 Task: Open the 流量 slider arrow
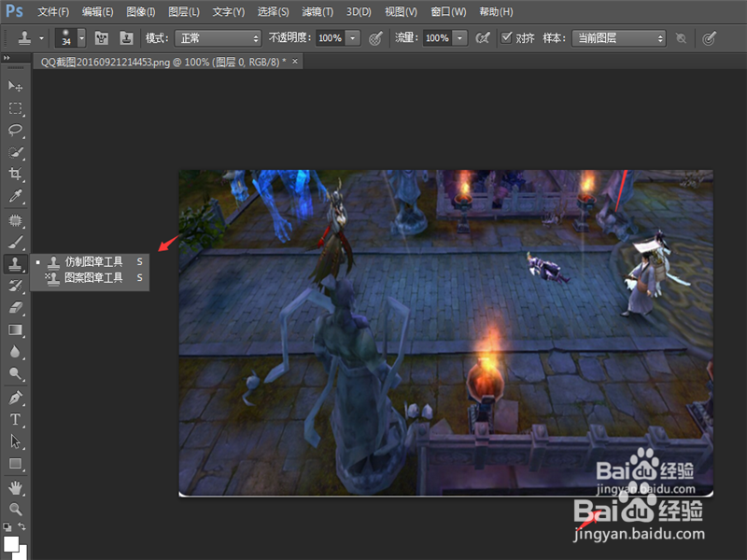coord(459,38)
